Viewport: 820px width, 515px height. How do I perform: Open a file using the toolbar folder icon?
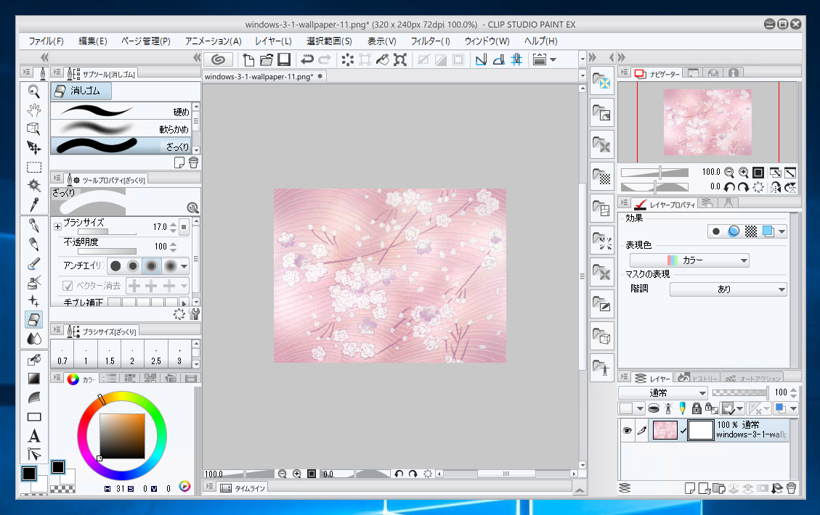[266, 60]
